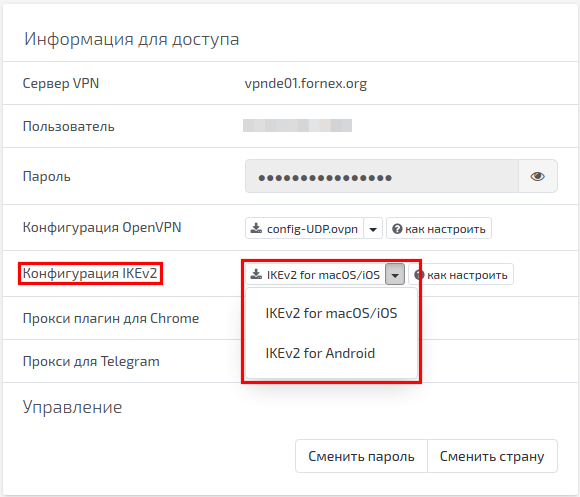Click the blurred username value
Screen dimensions: 580x497
[297, 125]
